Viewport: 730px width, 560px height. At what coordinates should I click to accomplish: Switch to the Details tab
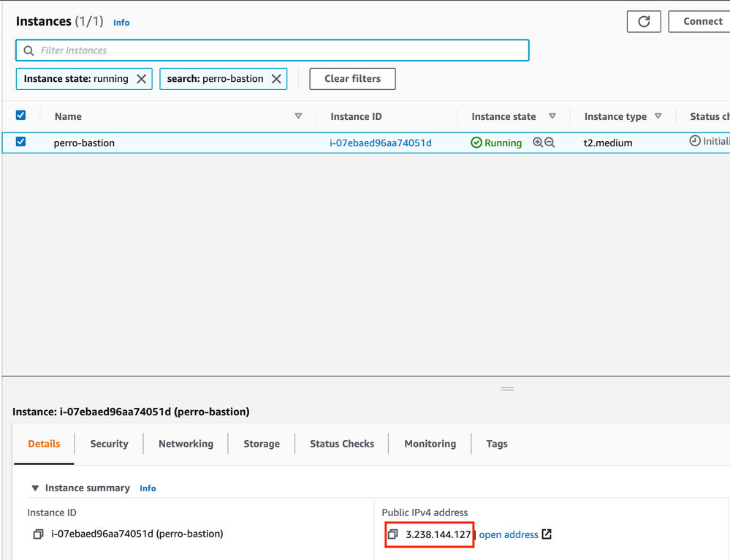pos(45,444)
